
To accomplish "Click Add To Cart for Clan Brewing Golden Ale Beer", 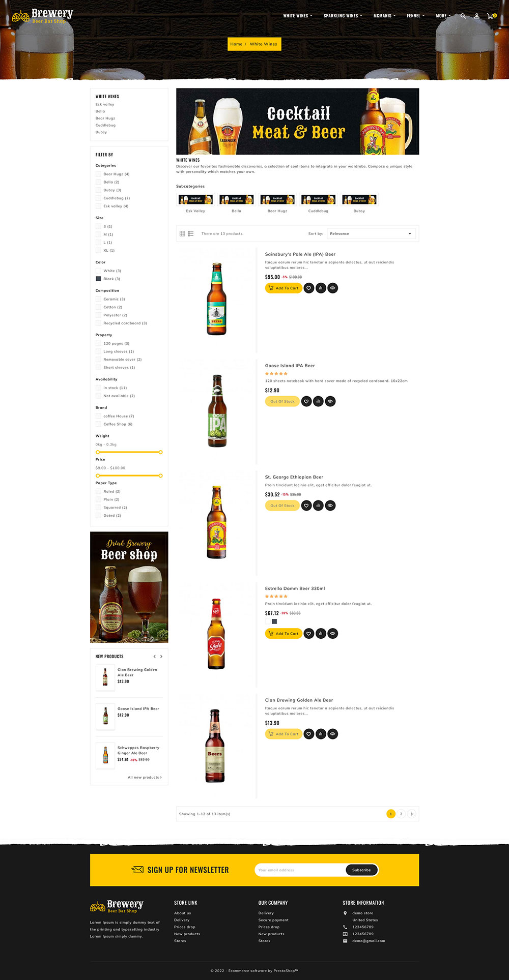I will point(284,734).
